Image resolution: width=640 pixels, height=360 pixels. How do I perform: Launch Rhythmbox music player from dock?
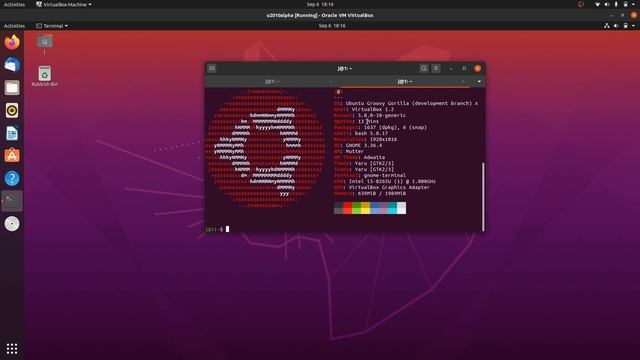coord(12,111)
